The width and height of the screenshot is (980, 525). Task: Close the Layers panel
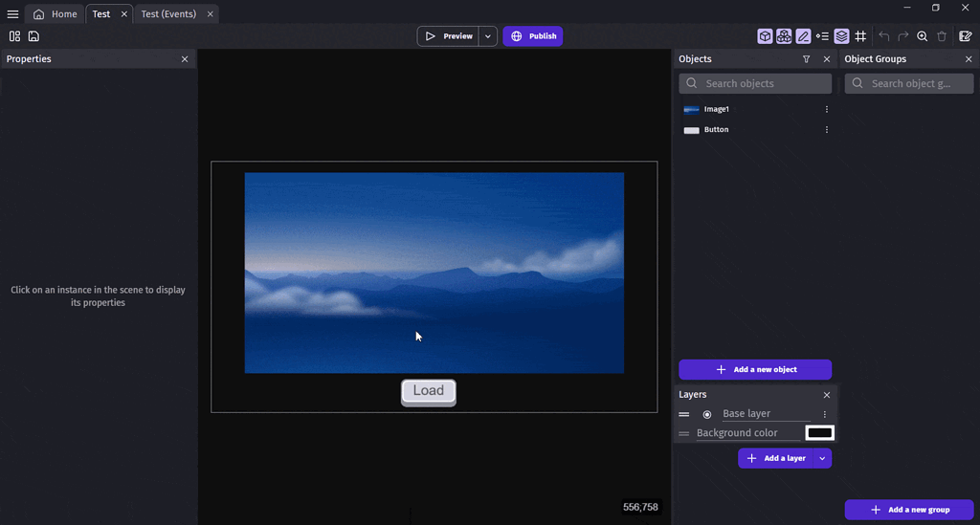pyautogui.click(x=827, y=395)
